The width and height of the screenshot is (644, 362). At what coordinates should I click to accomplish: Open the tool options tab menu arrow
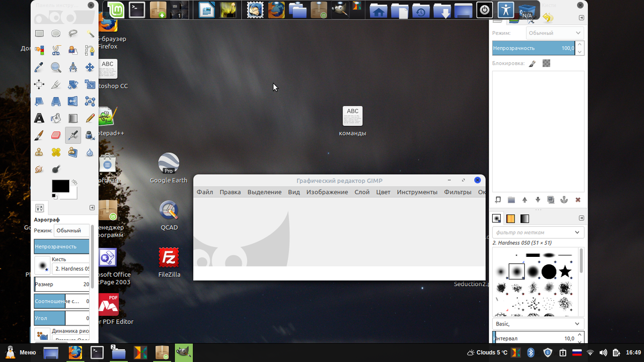click(92, 208)
